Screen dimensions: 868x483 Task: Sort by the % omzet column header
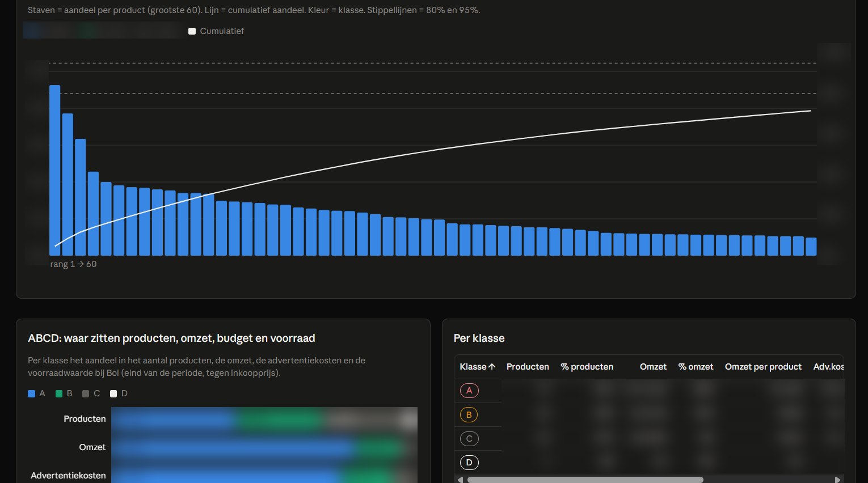click(696, 367)
